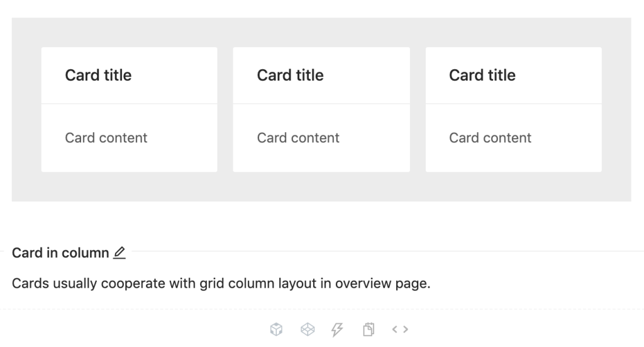The image size is (644, 347).
Task: Click "Card content" in the middle card
Action: [298, 138]
